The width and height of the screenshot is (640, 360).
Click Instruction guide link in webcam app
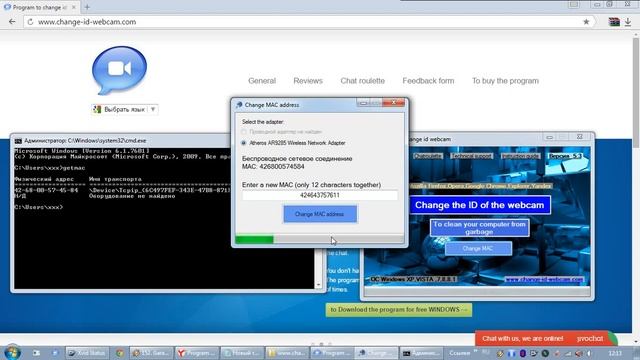(x=520, y=156)
